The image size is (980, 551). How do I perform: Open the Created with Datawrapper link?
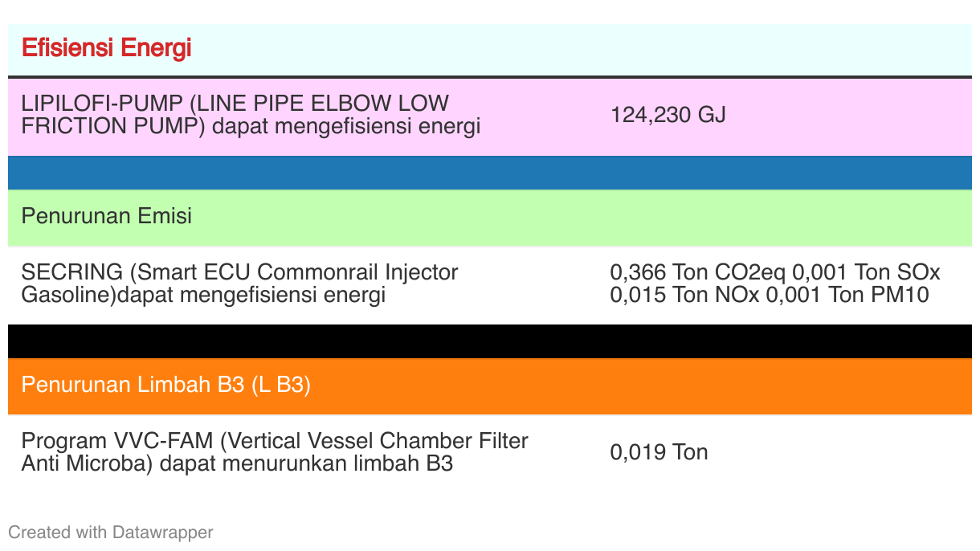[x=111, y=532]
